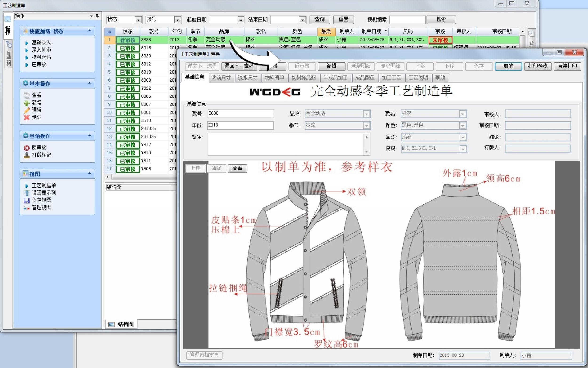Select the 已审核 tree item in quick load

point(39,64)
